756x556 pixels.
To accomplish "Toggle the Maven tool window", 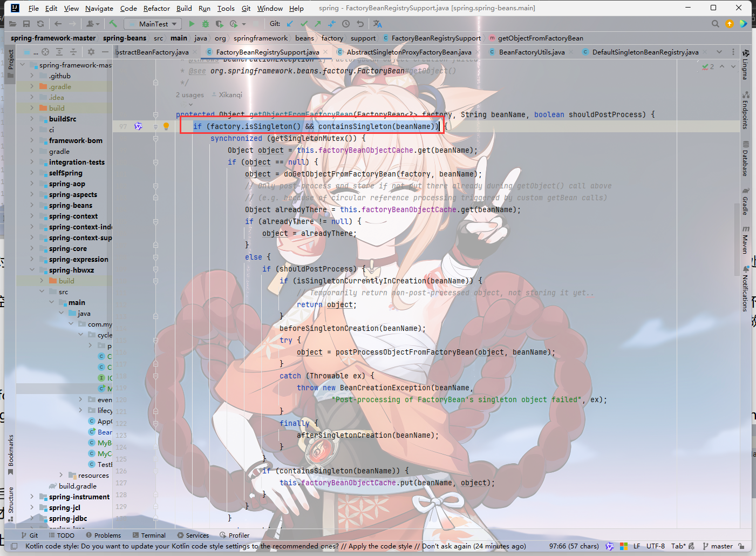I will (745, 240).
